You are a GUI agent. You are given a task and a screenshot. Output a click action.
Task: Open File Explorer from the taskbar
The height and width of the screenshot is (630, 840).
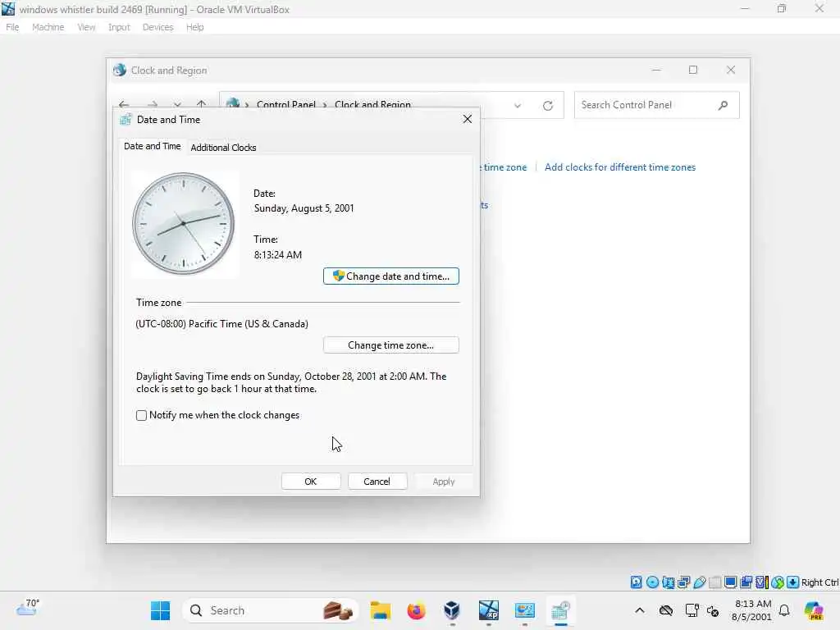[x=381, y=610]
